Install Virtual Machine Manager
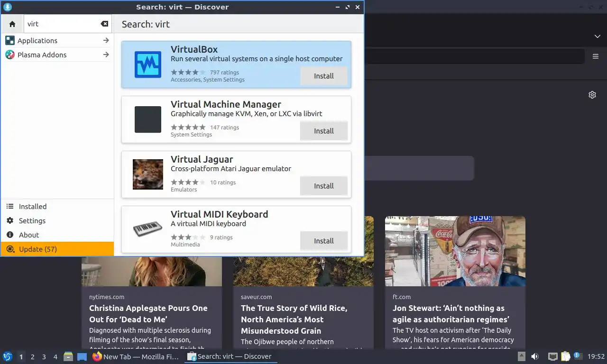Image resolution: width=607 pixels, height=364 pixels. (324, 131)
